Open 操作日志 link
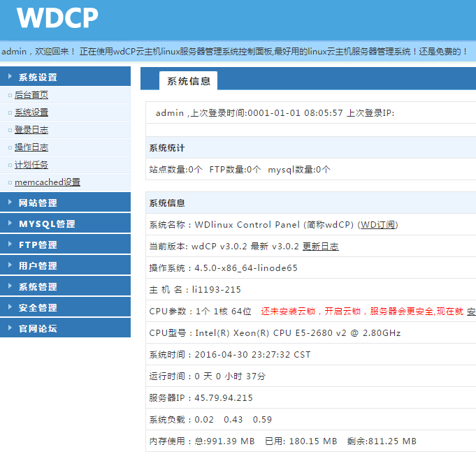The height and width of the screenshot is (461, 476). pyautogui.click(x=31, y=147)
